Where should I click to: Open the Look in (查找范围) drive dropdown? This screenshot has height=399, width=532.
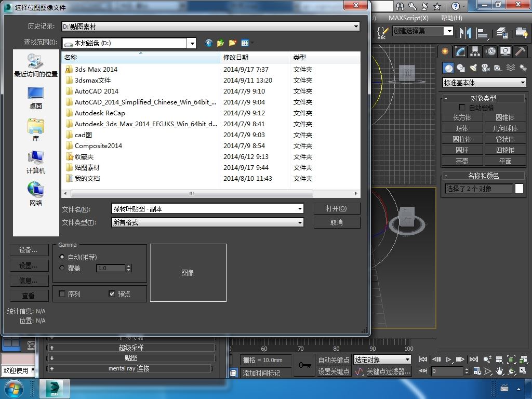192,43
